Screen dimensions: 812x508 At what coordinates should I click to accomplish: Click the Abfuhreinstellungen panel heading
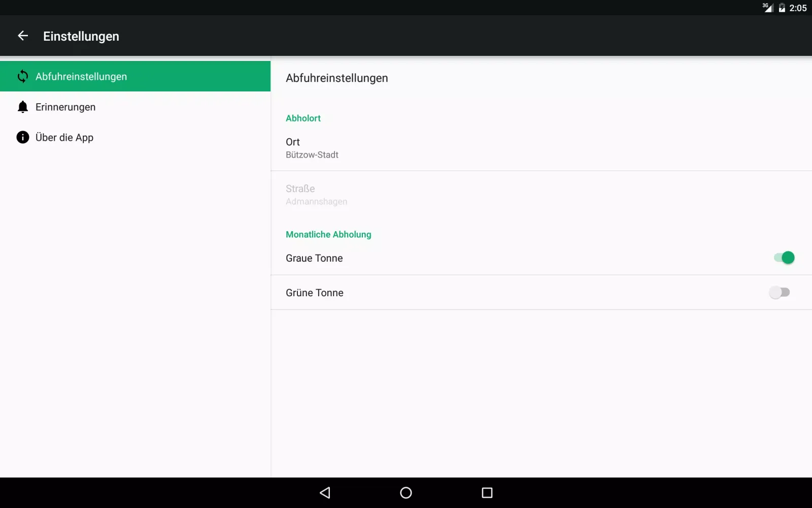[337, 78]
